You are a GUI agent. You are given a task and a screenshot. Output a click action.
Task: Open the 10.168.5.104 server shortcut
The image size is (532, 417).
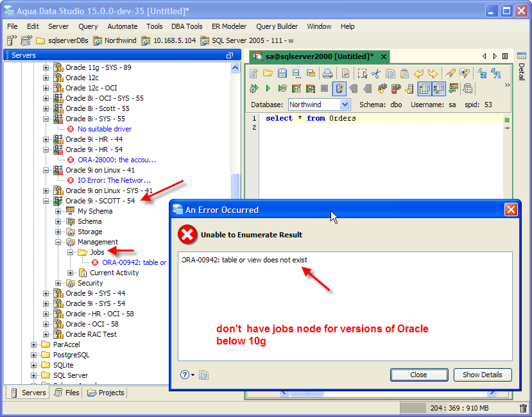click(169, 40)
